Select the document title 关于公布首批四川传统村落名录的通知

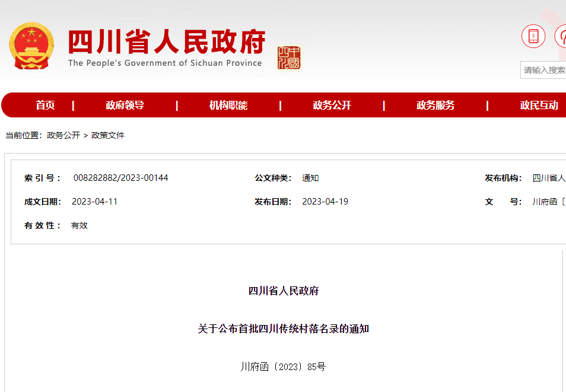(x=283, y=329)
